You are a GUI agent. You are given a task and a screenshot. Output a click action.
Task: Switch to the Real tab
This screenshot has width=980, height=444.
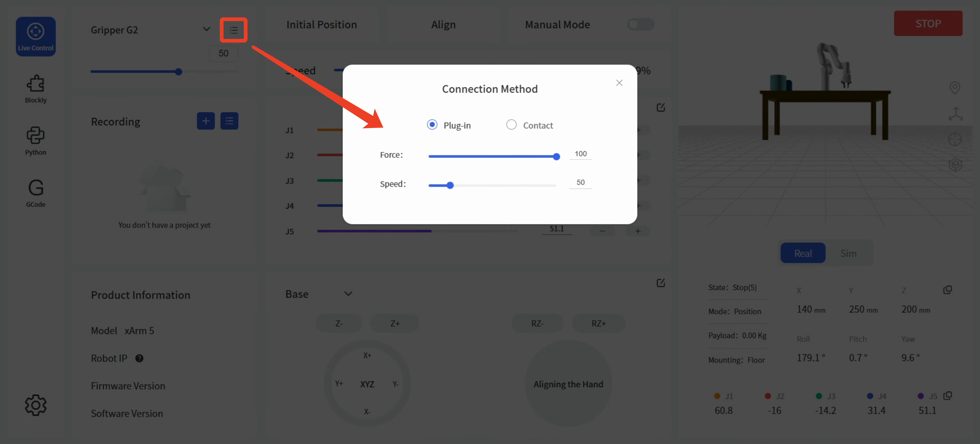tap(803, 253)
